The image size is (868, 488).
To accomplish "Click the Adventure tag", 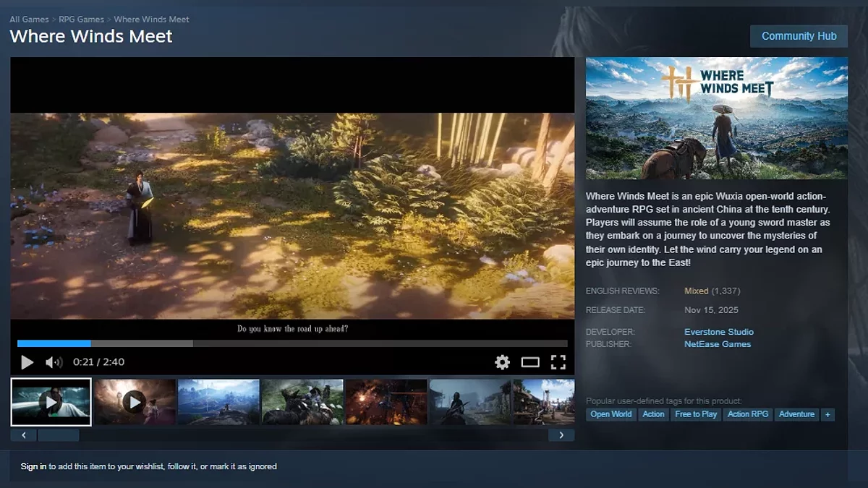I will pyautogui.click(x=796, y=414).
